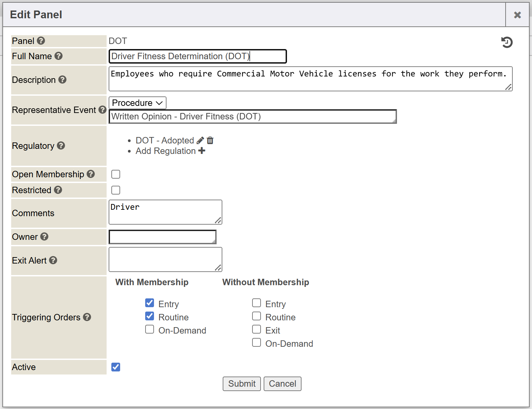Screen dimensions: 532x409
Task: Click the Add Regulation plus icon
Action: point(202,151)
